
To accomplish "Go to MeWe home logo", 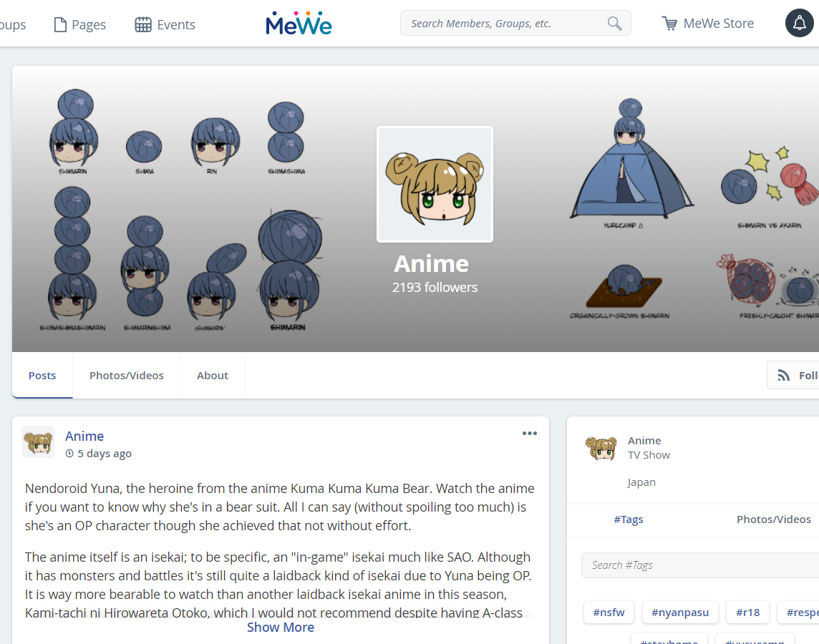I will pyautogui.click(x=299, y=24).
